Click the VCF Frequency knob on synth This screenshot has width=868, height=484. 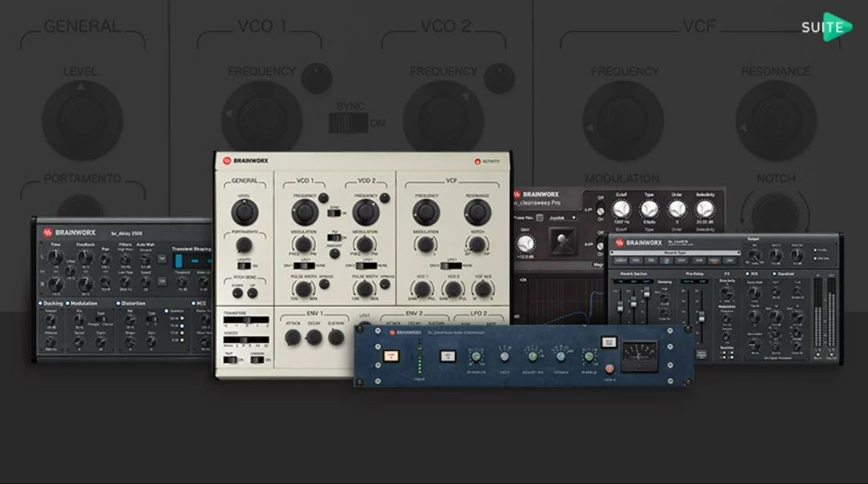pos(426,212)
